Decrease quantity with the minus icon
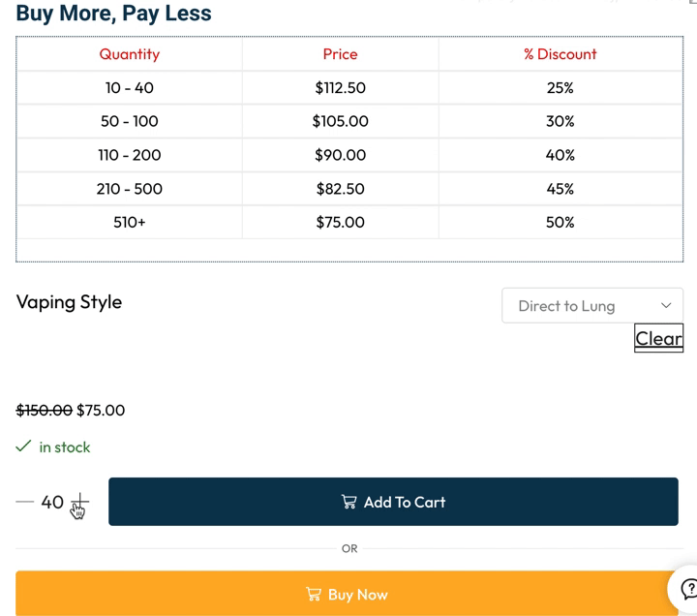Viewport: 697px width, 616px height. click(x=24, y=502)
